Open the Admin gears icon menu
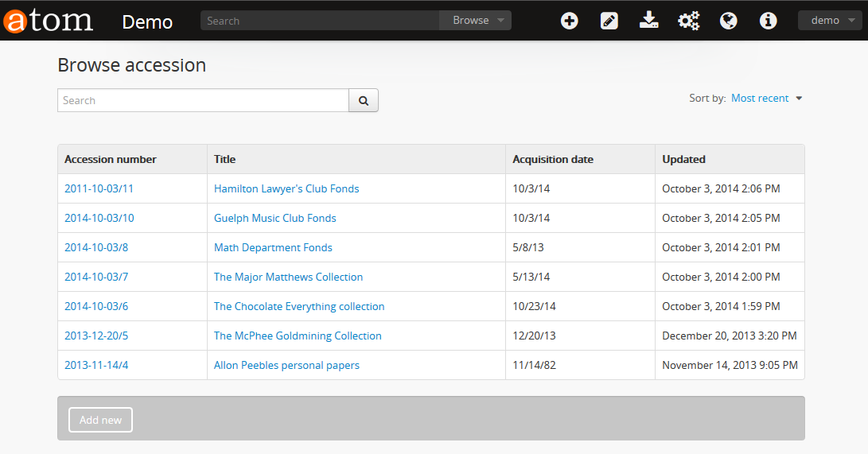 click(688, 21)
